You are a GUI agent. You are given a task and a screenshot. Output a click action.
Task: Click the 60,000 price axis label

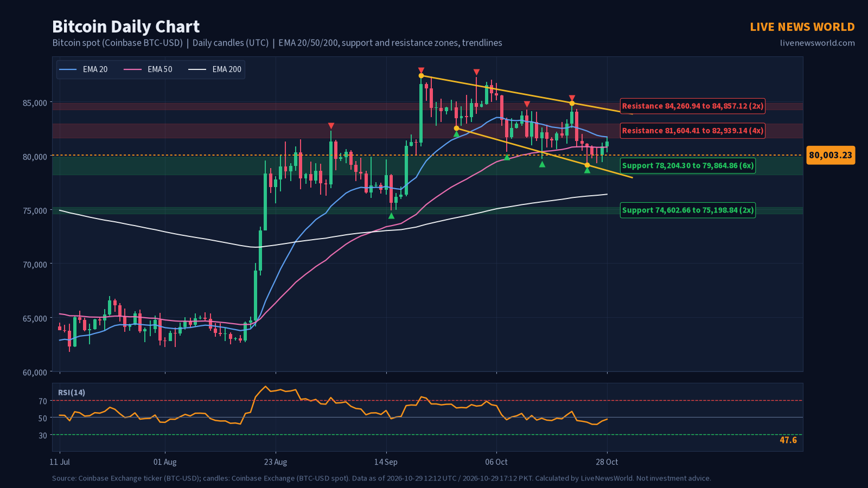pyautogui.click(x=35, y=373)
